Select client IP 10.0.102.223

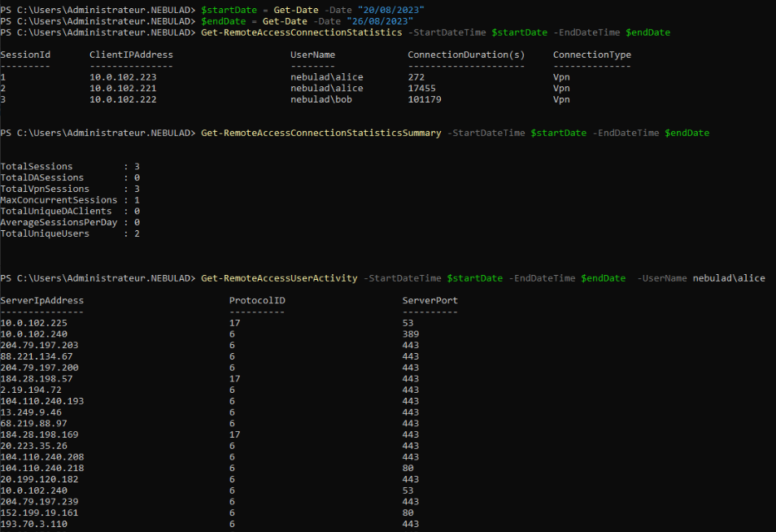pyautogui.click(x=123, y=77)
